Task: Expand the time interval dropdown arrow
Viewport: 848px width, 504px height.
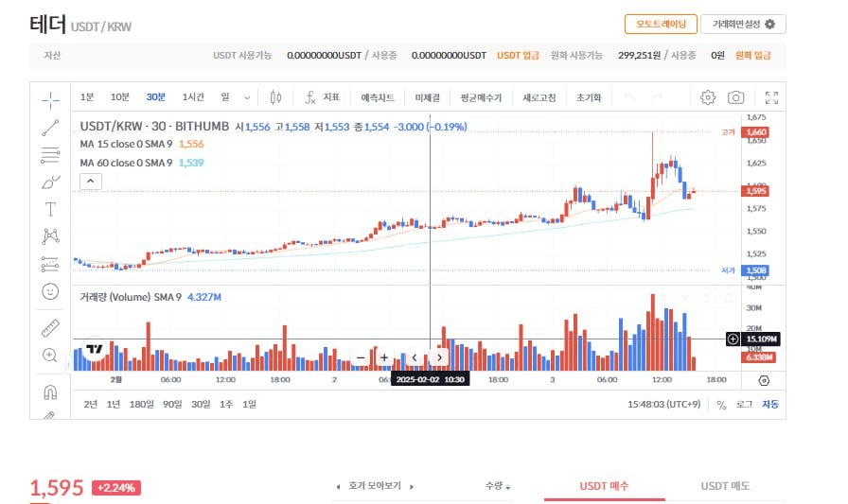Action: point(248,97)
